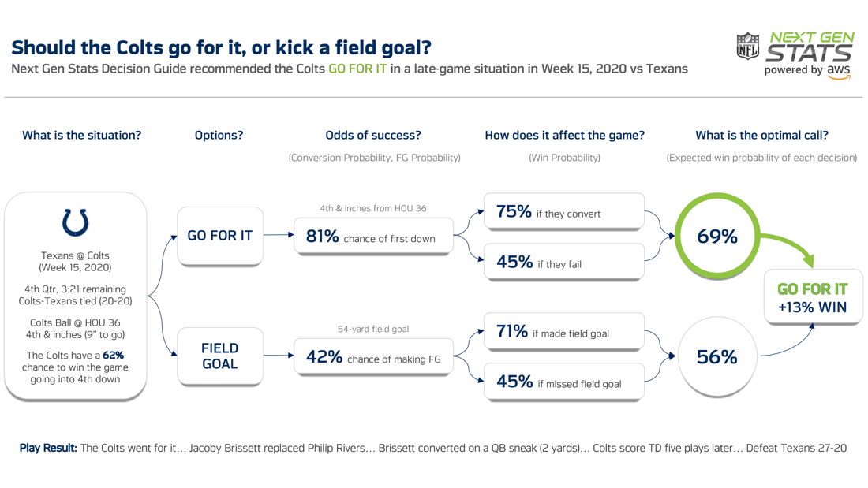This screenshot has width=868, height=488.
Task: Click the 45% if they fail box
Action: (563, 263)
